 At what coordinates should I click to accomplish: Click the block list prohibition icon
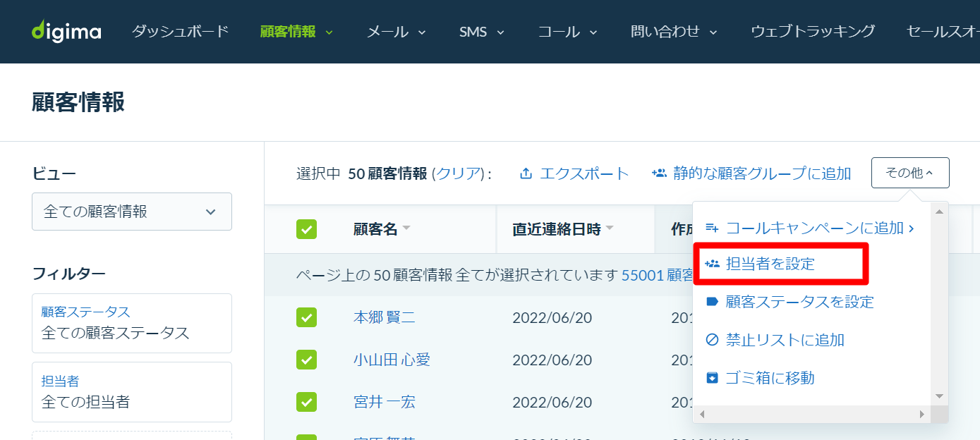713,340
